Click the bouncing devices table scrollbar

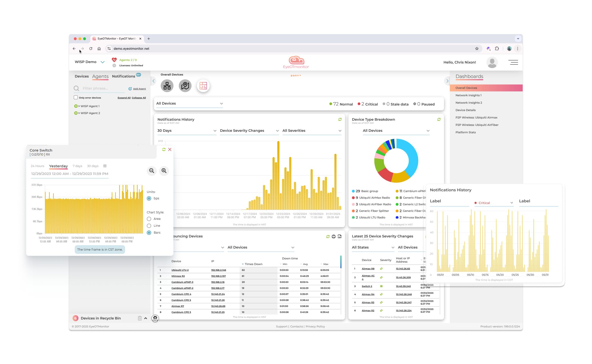341,262
